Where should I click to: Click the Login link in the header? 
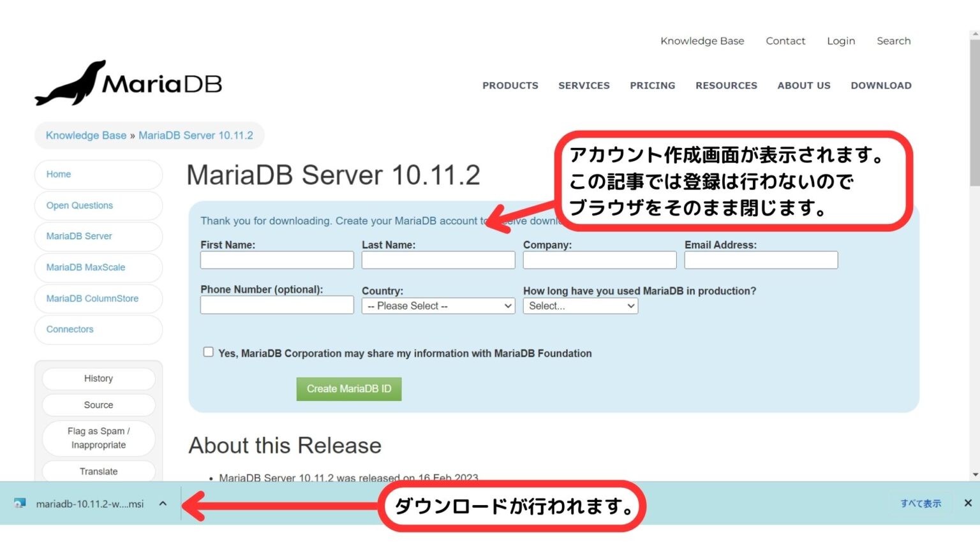click(840, 41)
